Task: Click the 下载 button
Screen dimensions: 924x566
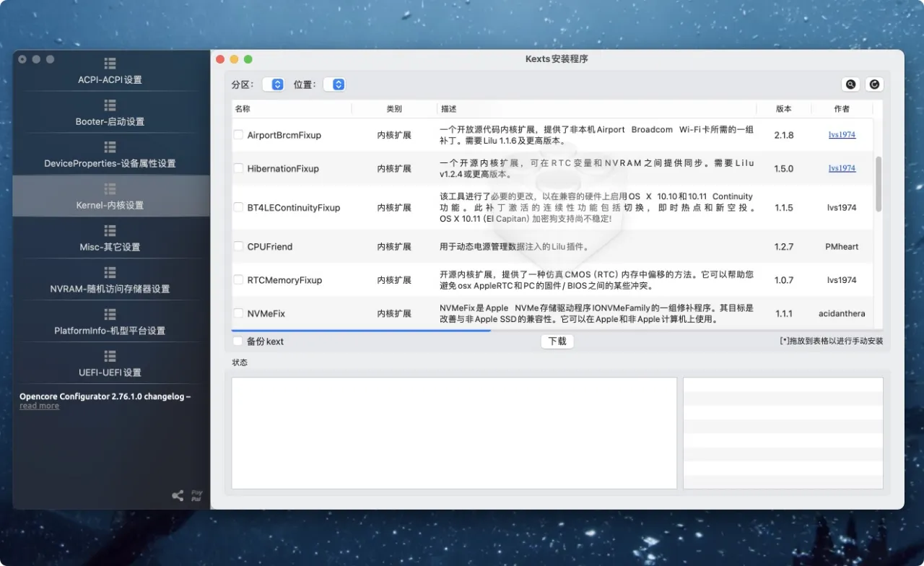Action: click(557, 341)
